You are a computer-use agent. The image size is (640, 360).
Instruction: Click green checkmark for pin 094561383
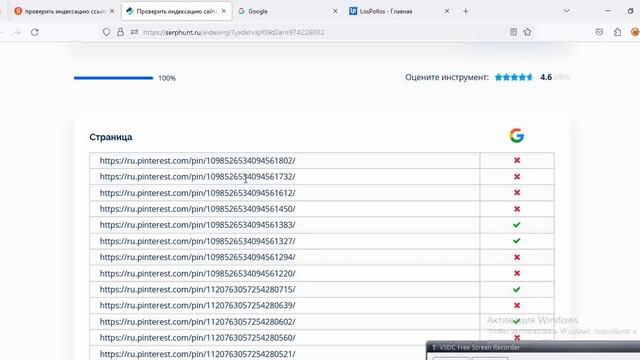click(x=517, y=225)
